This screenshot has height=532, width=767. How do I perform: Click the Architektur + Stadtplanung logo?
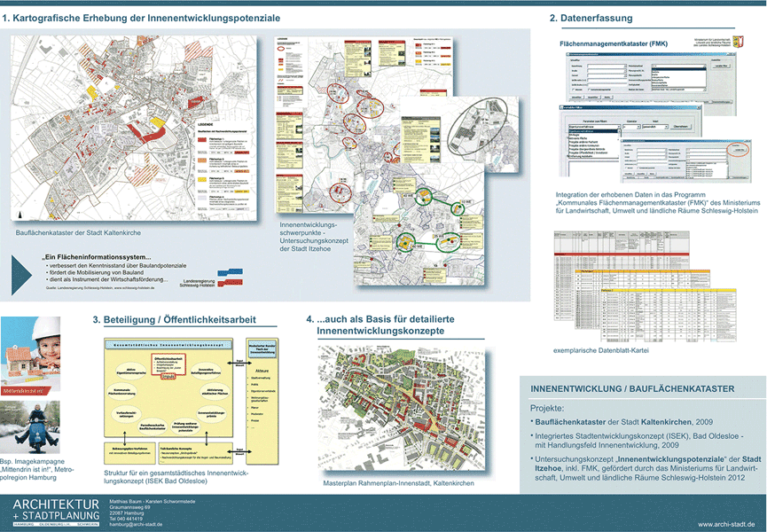pyautogui.click(x=55, y=512)
